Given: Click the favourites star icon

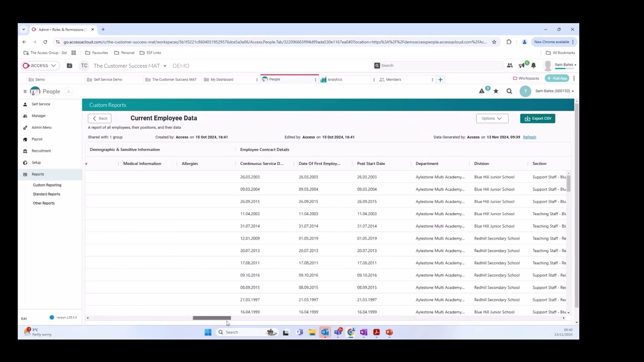Looking at the screenshot, I should (496, 91).
